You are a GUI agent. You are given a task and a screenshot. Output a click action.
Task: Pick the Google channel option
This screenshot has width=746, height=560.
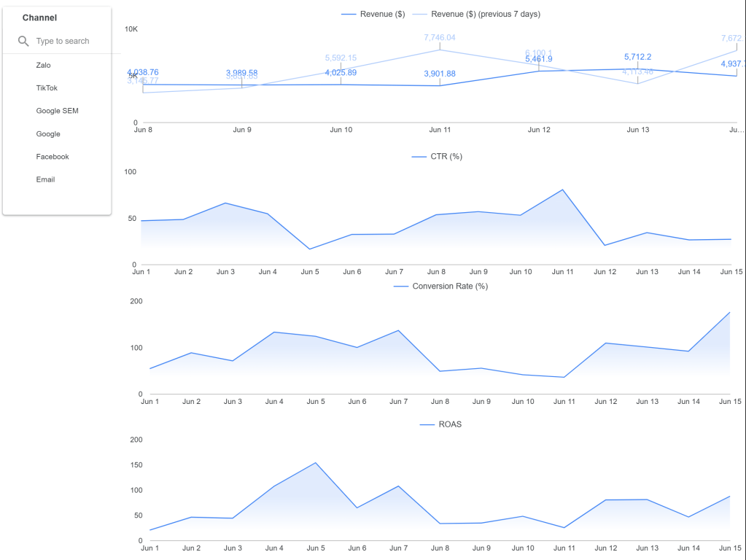tap(48, 134)
